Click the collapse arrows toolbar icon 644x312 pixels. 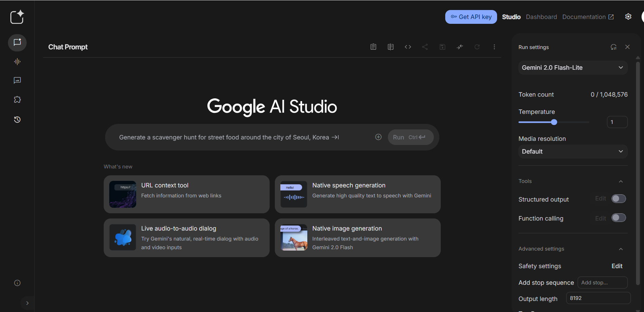[x=460, y=47]
